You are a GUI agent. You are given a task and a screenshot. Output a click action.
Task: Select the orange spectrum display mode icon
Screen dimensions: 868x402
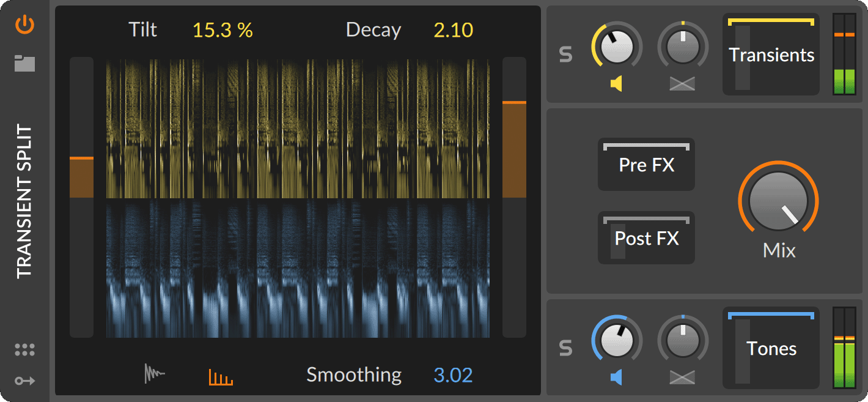pos(221,376)
